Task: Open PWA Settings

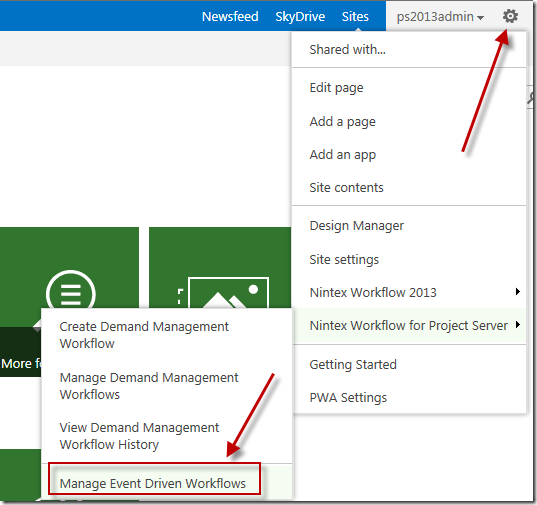Action: 409,398
